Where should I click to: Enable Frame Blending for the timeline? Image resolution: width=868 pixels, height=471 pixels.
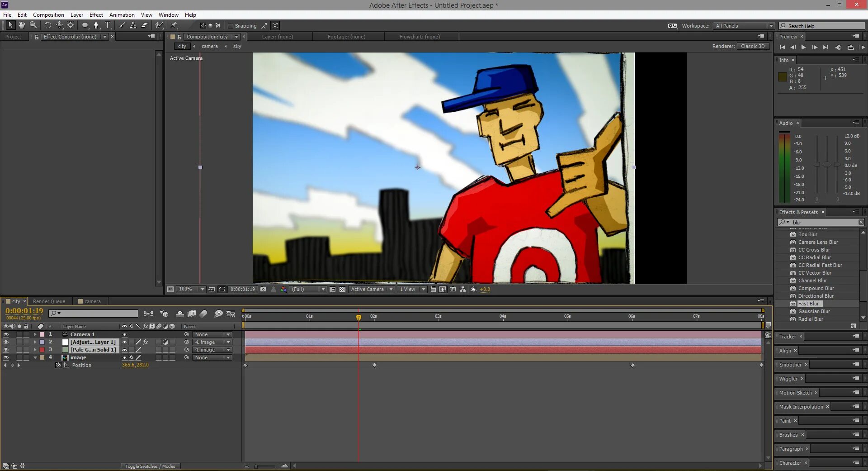(x=192, y=314)
